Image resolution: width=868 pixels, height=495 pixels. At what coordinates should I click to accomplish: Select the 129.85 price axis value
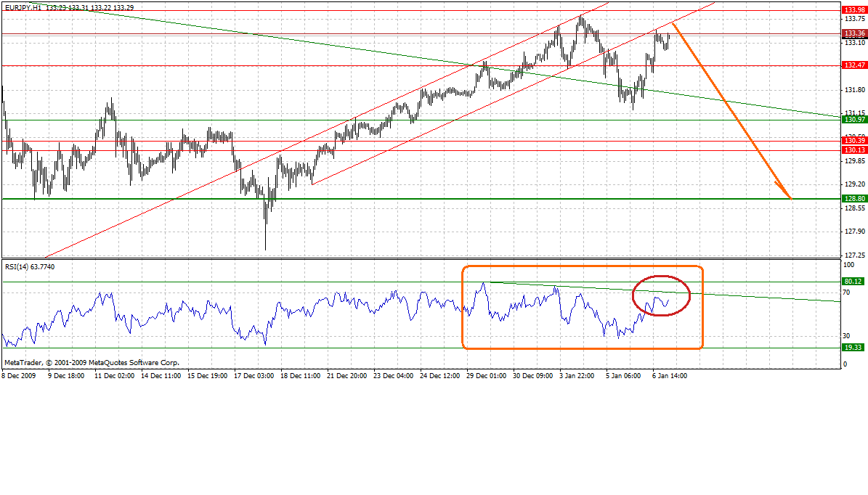click(855, 161)
